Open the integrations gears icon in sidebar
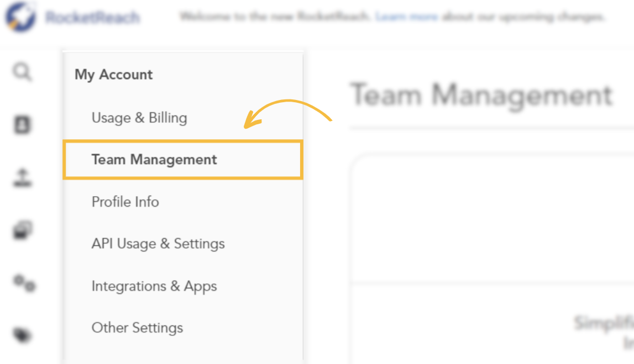Viewport: 634px width, 364px height. coord(24,283)
